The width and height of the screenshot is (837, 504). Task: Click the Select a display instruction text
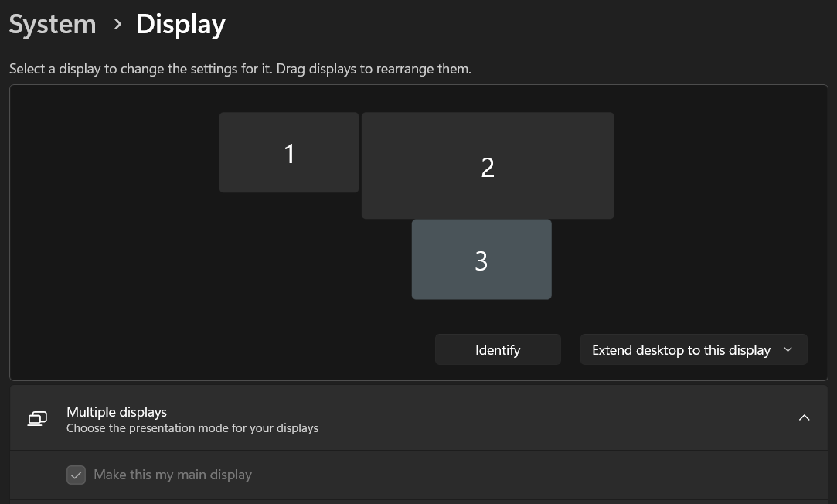pos(240,69)
